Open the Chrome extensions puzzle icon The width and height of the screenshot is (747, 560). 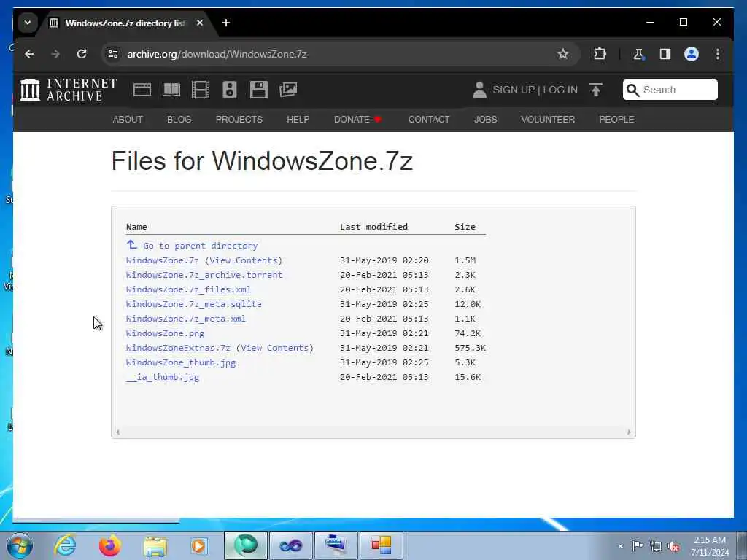click(x=600, y=54)
